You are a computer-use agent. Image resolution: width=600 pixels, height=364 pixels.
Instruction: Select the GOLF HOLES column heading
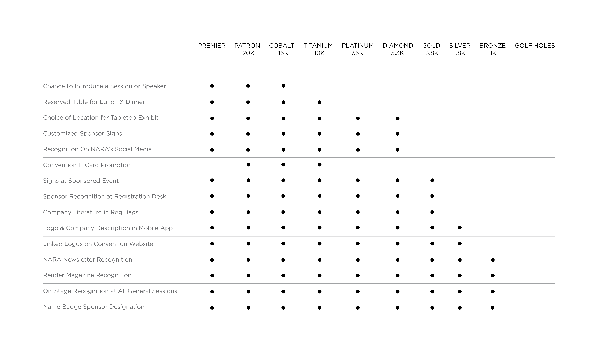[x=534, y=46]
